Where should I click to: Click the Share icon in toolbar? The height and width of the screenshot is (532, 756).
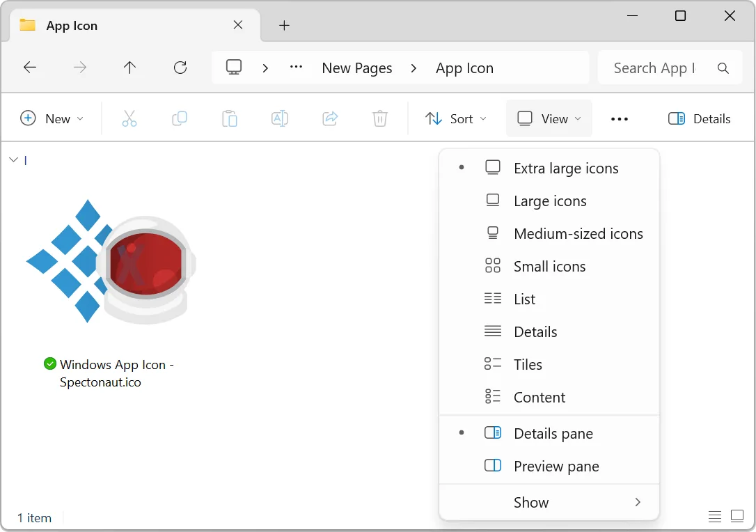click(330, 119)
